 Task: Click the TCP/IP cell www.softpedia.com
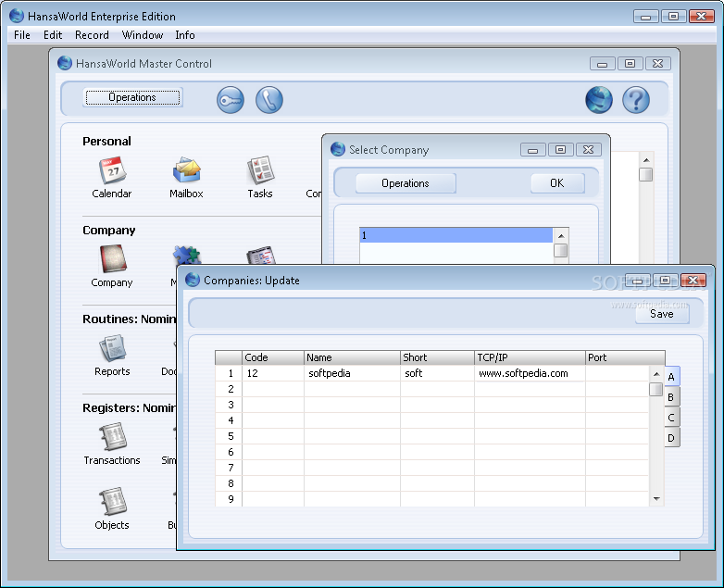(x=530, y=373)
